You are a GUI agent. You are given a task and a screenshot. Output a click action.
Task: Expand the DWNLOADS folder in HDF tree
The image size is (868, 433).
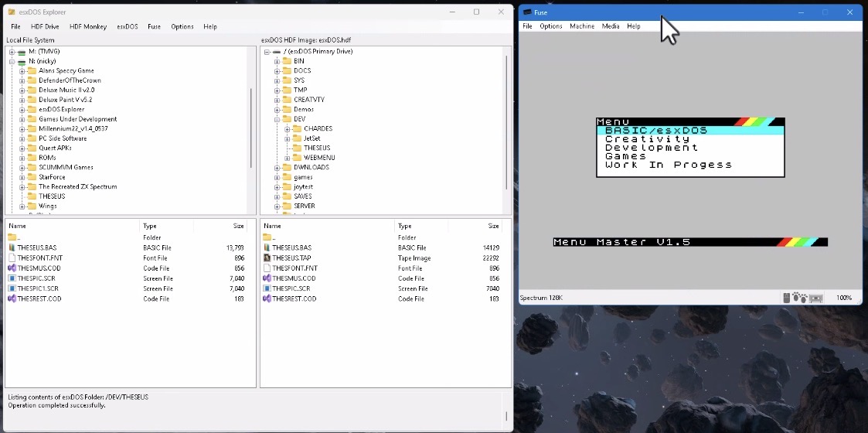(277, 167)
